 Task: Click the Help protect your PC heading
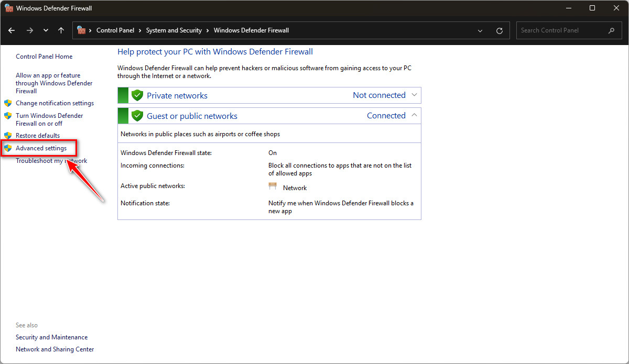point(215,52)
